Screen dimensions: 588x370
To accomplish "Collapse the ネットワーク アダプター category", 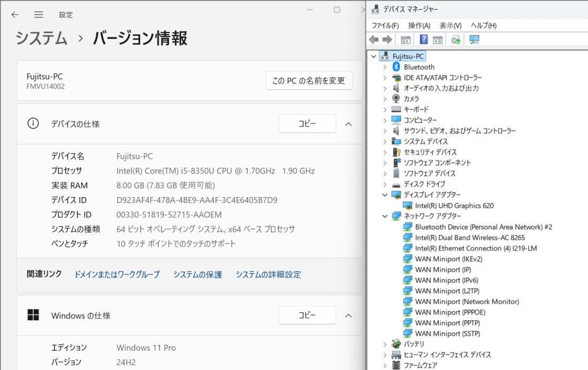I will pyautogui.click(x=385, y=216).
